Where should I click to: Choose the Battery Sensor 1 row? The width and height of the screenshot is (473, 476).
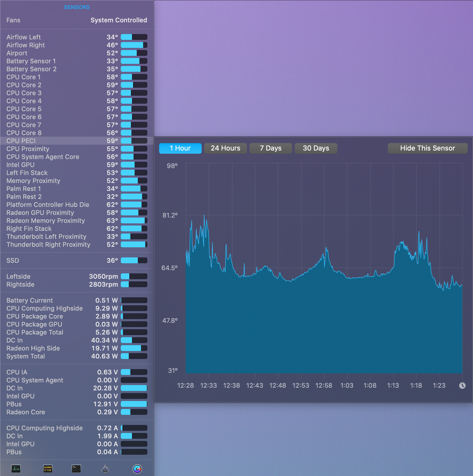click(x=77, y=61)
